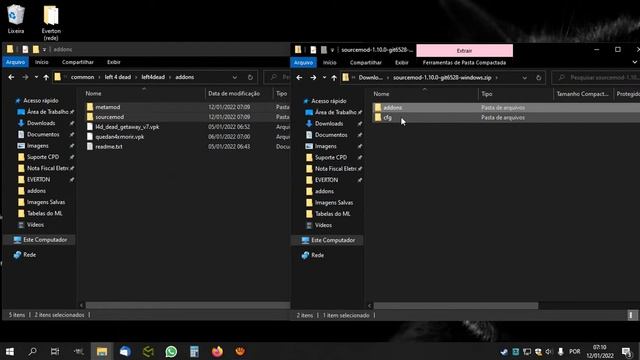Go back in the sourcemod zip window
The height and width of the screenshot is (360, 640).
pos(299,78)
